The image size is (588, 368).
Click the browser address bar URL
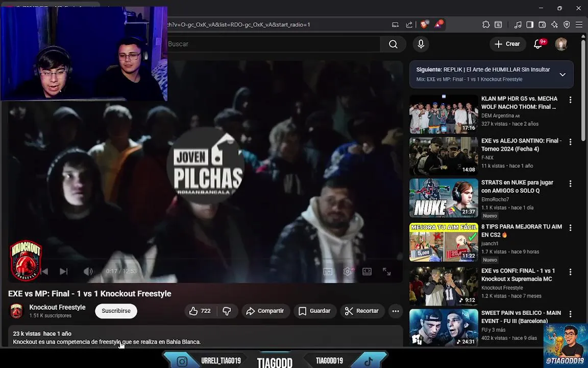(239, 25)
